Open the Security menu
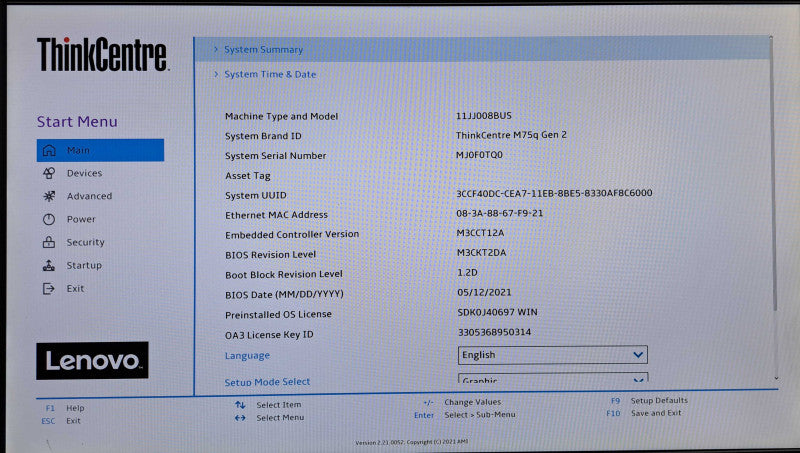 pyautogui.click(x=85, y=242)
